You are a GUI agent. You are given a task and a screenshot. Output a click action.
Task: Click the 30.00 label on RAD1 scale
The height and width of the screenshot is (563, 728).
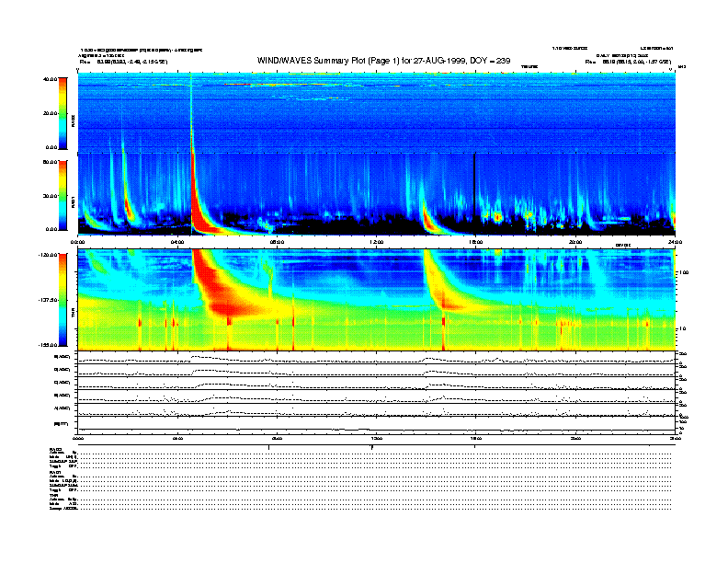[x=50, y=196]
